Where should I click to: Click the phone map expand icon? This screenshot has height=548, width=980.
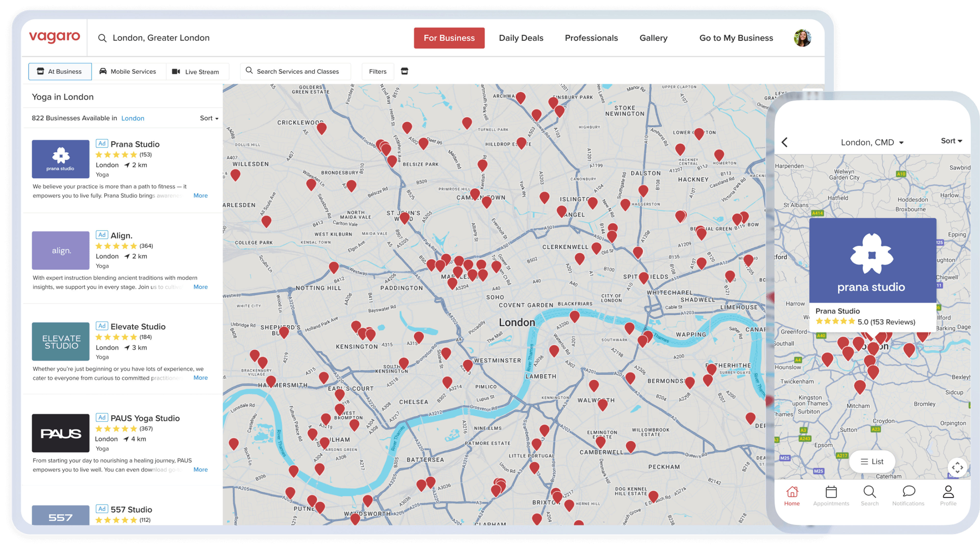click(x=957, y=467)
